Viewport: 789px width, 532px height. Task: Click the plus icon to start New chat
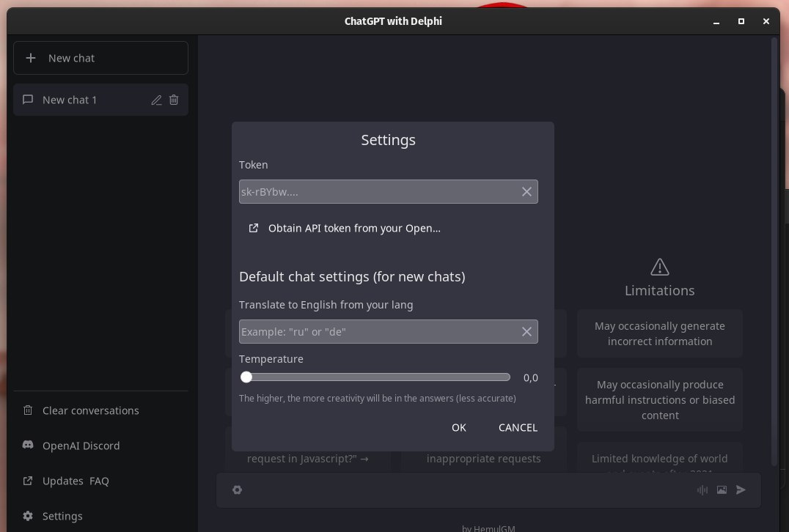[32, 58]
